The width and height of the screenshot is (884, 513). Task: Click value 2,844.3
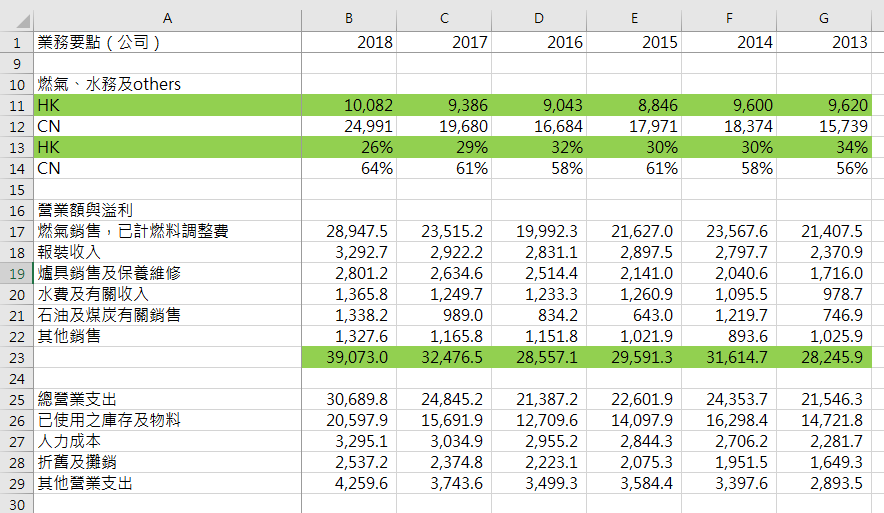pyautogui.click(x=634, y=441)
